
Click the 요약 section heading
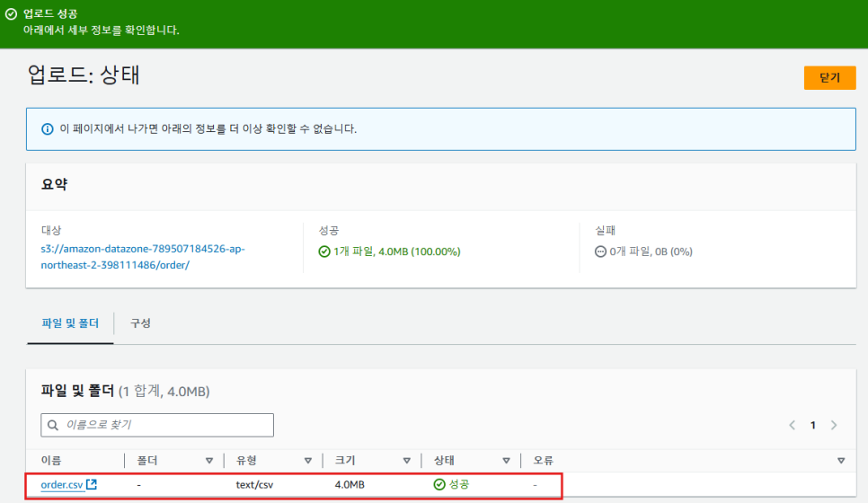coord(54,184)
